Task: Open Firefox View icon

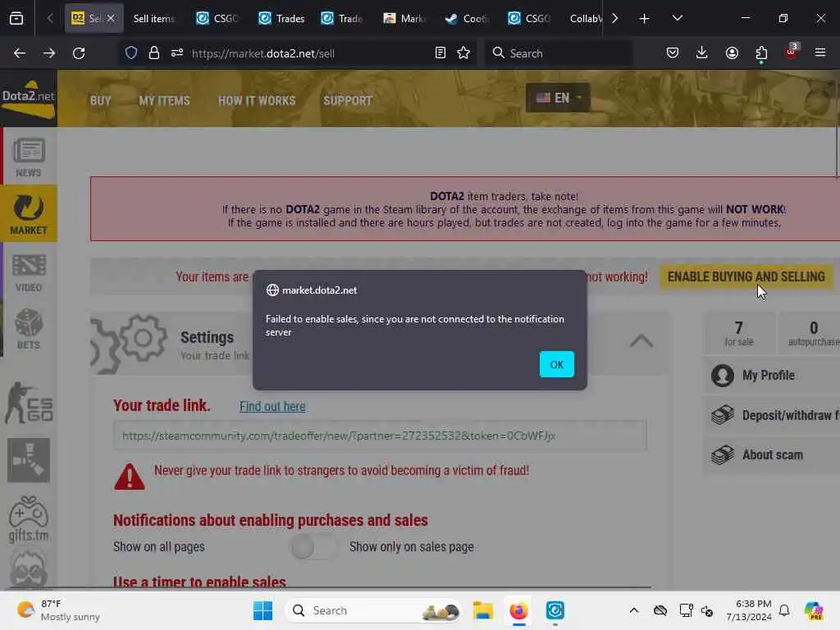Action: (x=16, y=19)
